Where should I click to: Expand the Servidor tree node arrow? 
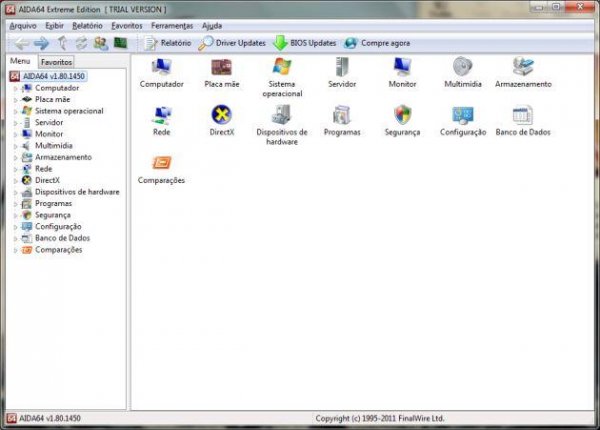click(16, 123)
